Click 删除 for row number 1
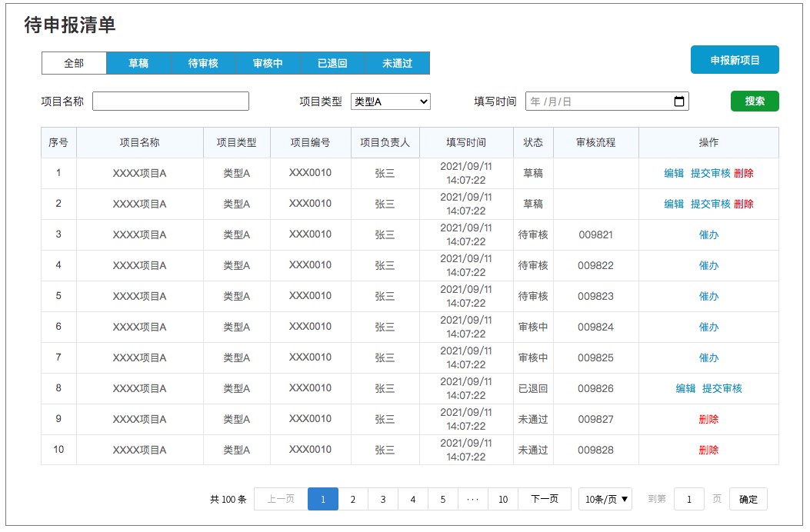810x532 pixels. pyautogui.click(x=743, y=173)
